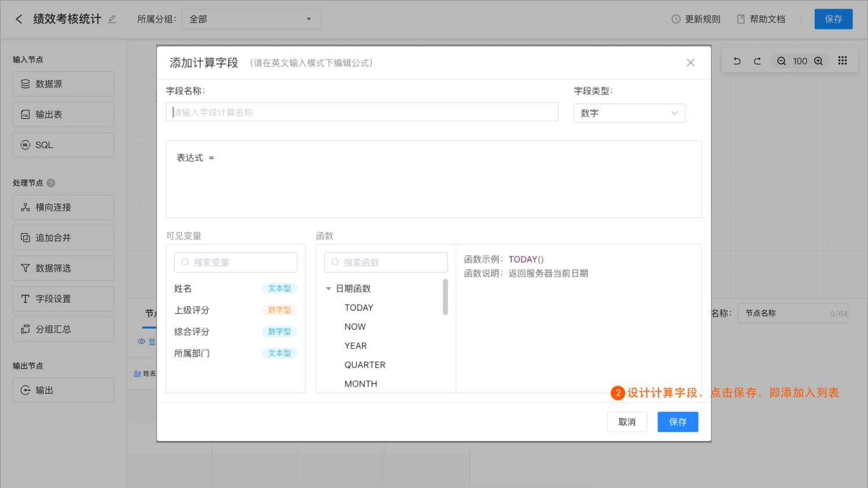The width and height of the screenshot is (868, 488).
Task: Select the 横向连接 node
Action: pyautogui.click(x=64, y=207)
